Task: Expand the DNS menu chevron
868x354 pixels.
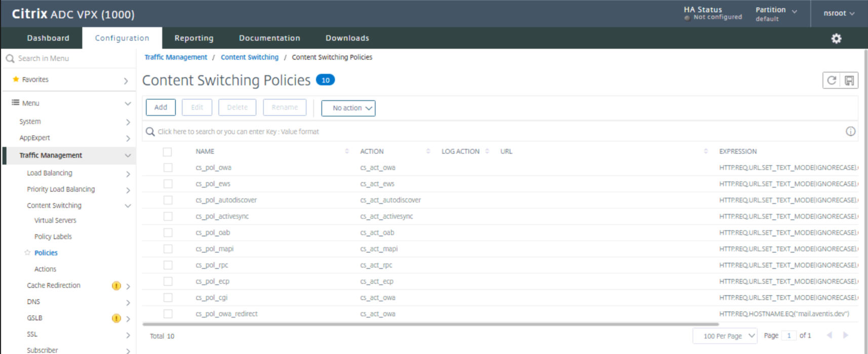Action: [x=128, y=302]
